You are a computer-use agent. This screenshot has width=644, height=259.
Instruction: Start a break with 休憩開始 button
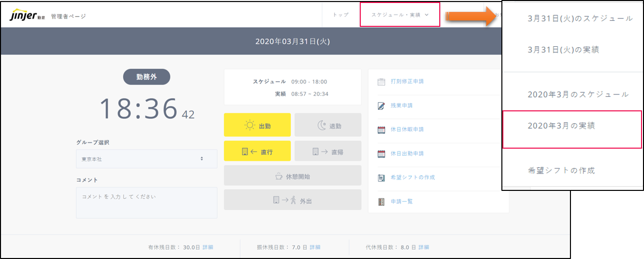(x=292, y=176)
